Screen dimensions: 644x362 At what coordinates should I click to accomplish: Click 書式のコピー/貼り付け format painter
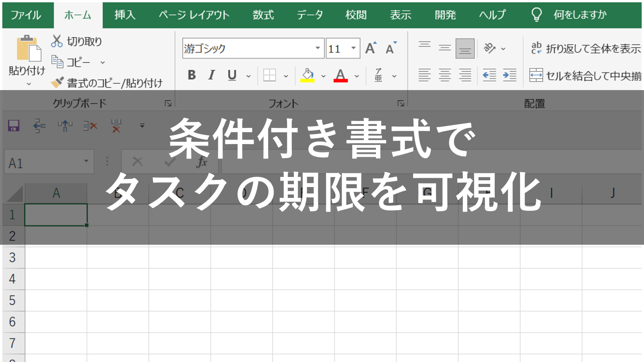tap(107, 83)
